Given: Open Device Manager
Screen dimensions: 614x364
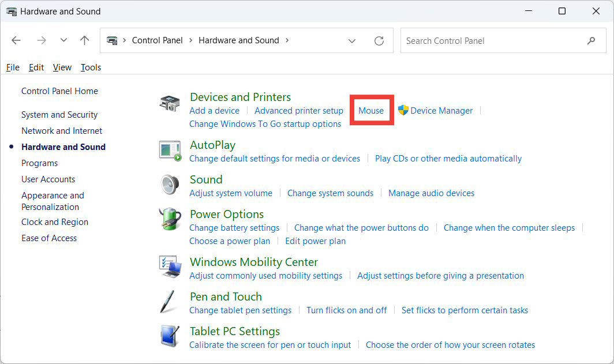Looking at the screenshot, I should 441,110.
